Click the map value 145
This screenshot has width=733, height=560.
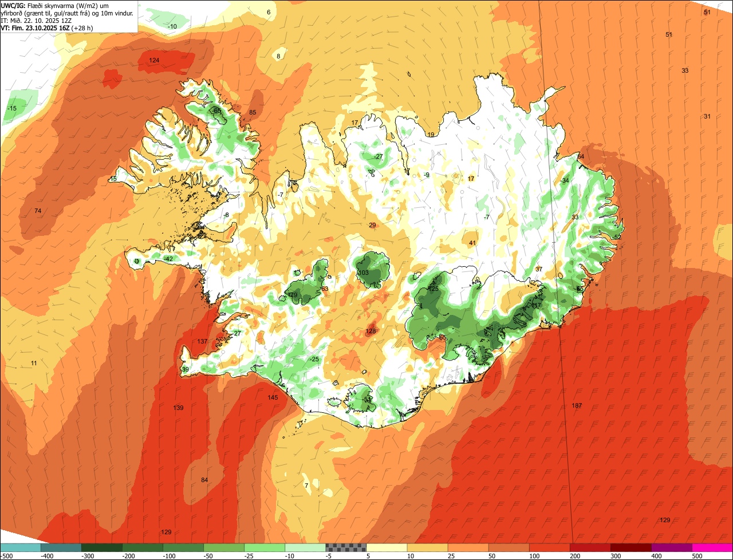(273, 397)
